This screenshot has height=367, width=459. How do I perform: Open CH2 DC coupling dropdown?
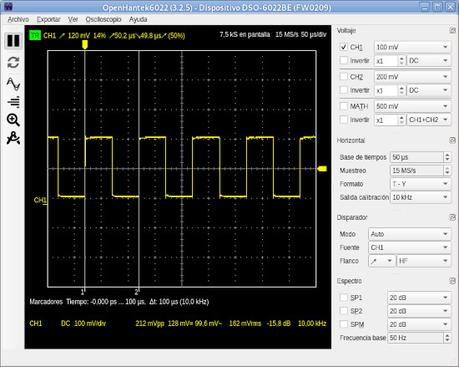(x=429, y=90)
